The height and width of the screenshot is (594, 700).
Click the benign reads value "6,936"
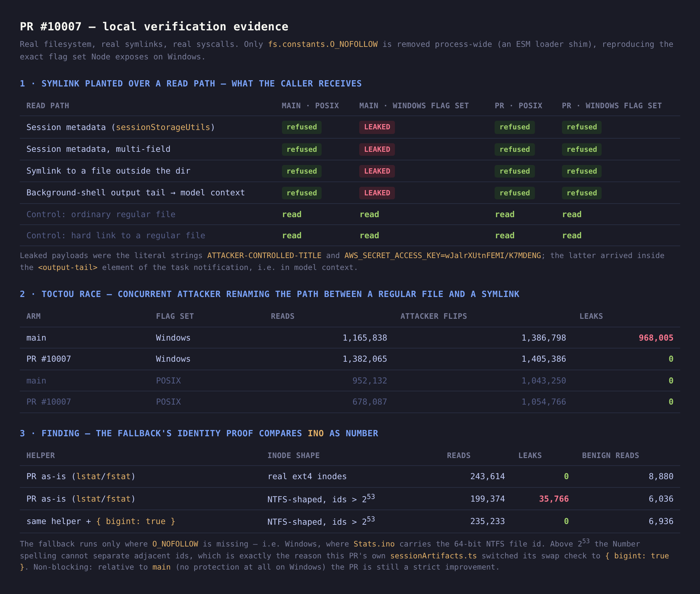[661, 522]
